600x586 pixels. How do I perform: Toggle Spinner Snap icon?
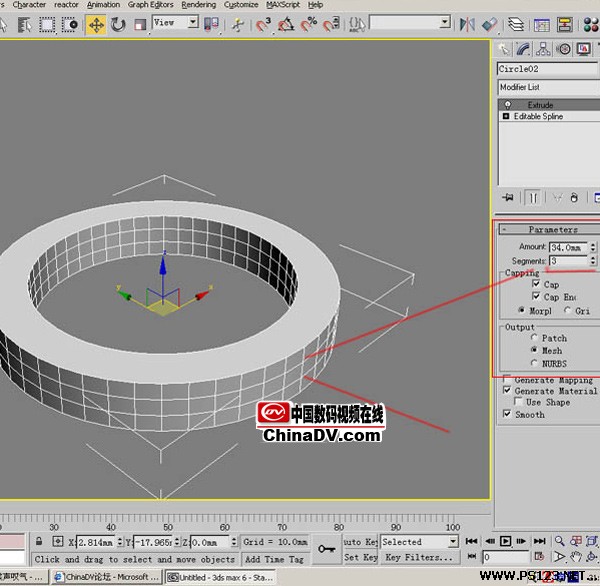[331, 25]
